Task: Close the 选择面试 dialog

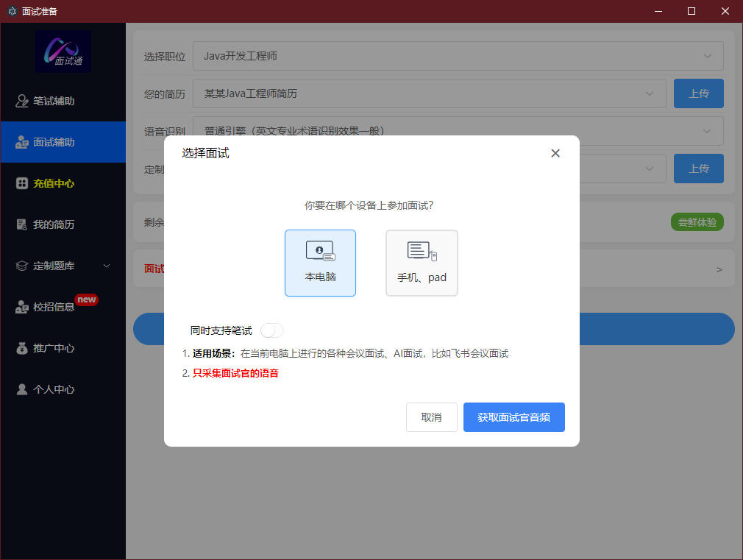Action: 555,153
